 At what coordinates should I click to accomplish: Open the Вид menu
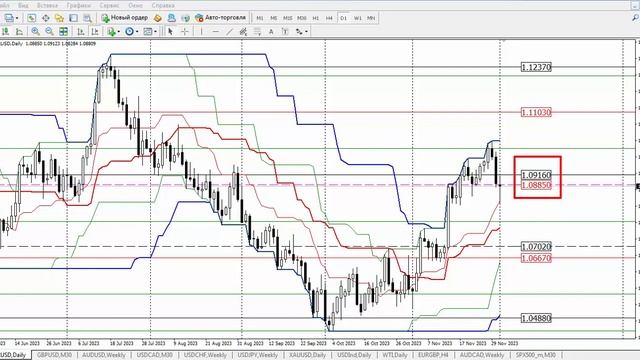[23, 6]
